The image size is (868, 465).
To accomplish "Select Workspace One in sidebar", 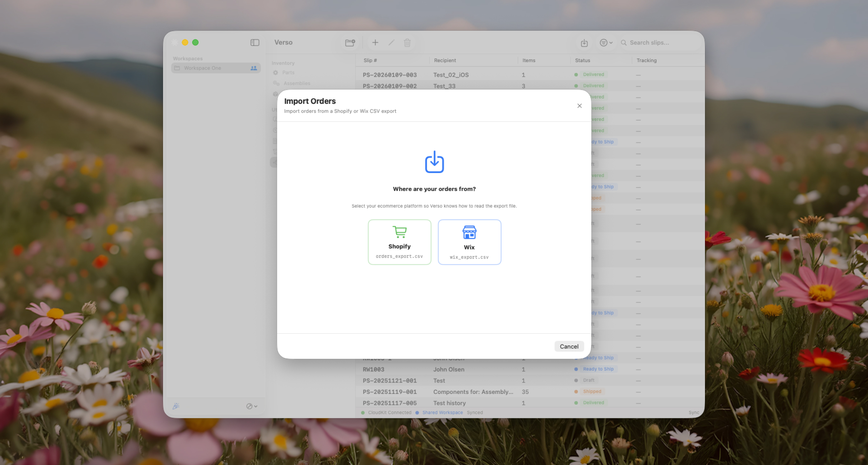I will (x=203, y=68).
